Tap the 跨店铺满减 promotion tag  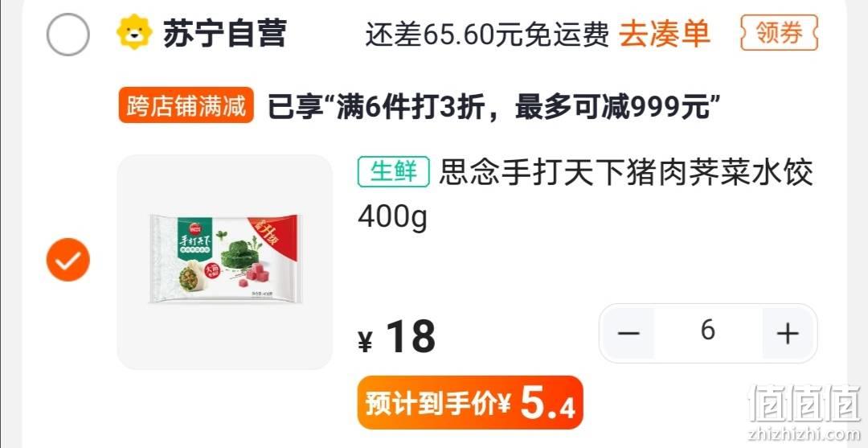186,105
